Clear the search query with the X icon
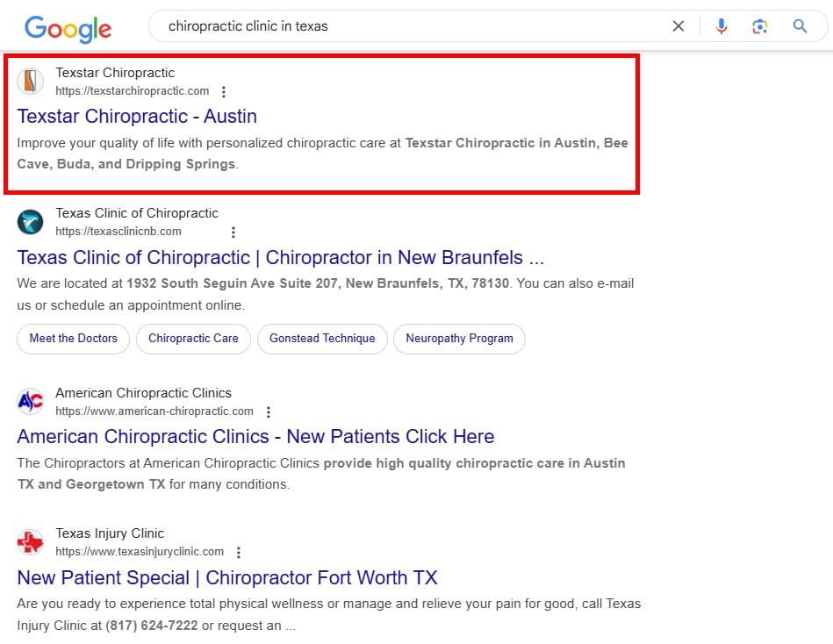This screenshot has height=644, width=833. point(678,26)
